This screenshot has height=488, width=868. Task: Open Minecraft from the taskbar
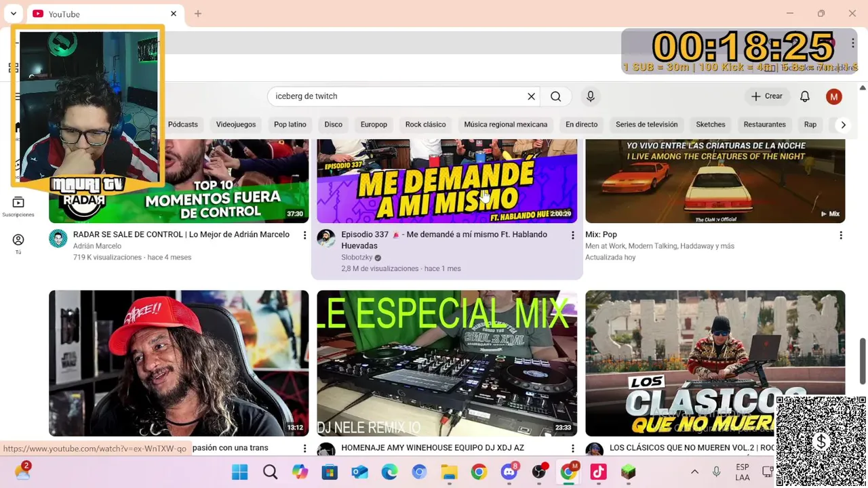pyautogui.click(x=628, y=472)
